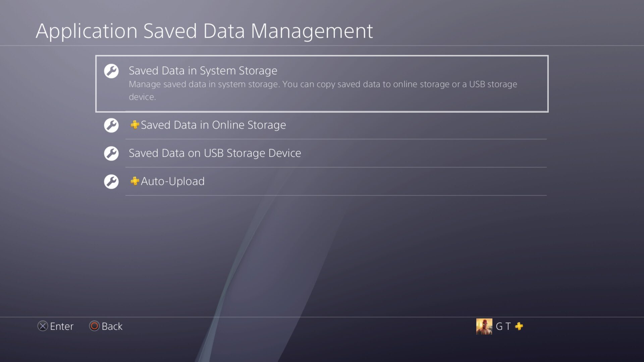
Task: Click the PS Plus icon next to username
Action: [519, 326]
